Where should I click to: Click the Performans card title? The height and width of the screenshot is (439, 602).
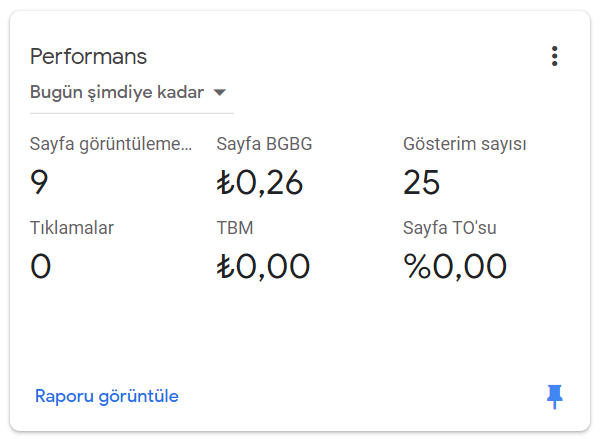[88, 57]
